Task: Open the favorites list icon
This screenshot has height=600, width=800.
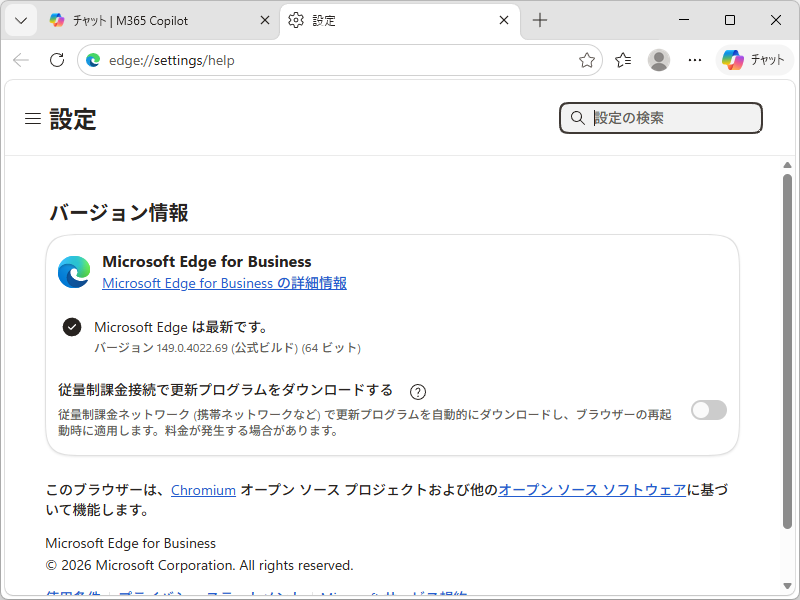Action: 623,60
